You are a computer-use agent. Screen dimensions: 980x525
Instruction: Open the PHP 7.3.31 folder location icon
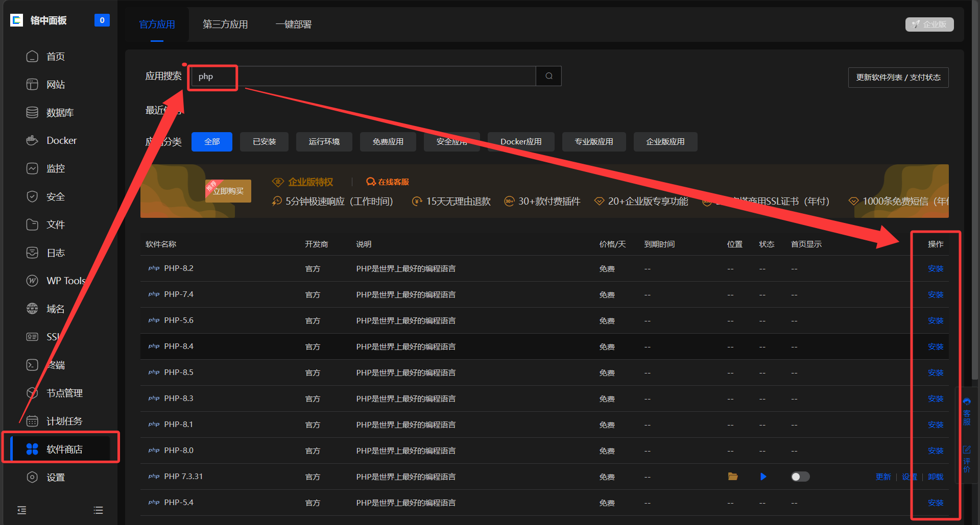coord(733,477)
